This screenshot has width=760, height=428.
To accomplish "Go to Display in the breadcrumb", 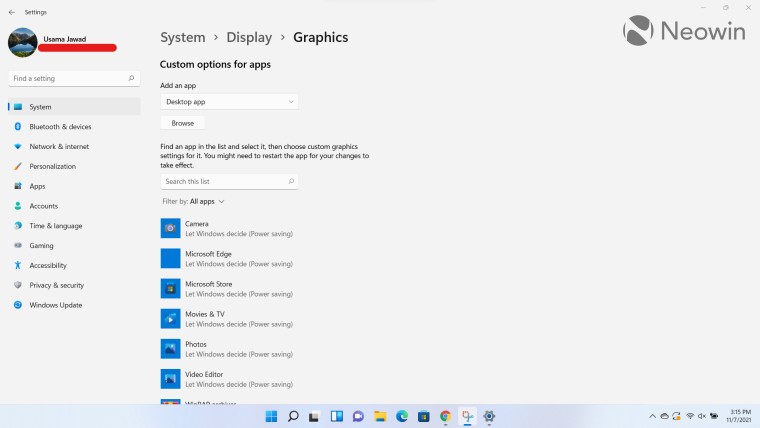I will [249, 37].
